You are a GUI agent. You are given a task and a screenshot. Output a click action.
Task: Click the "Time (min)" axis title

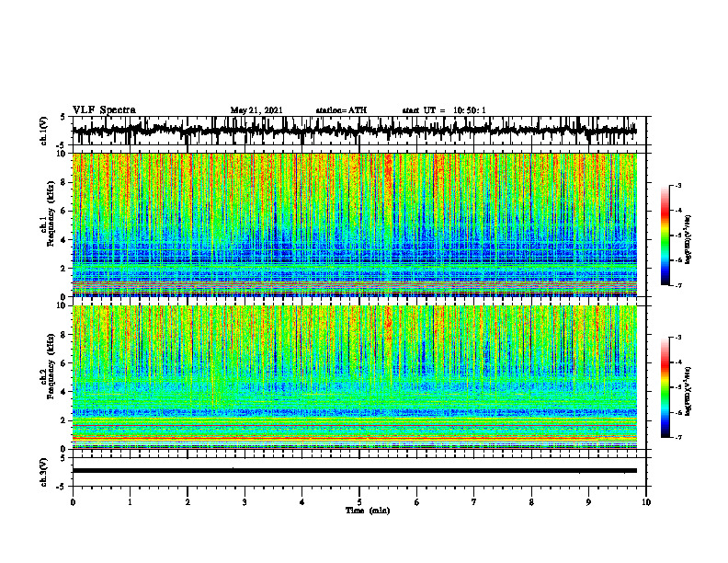point(368,511)
